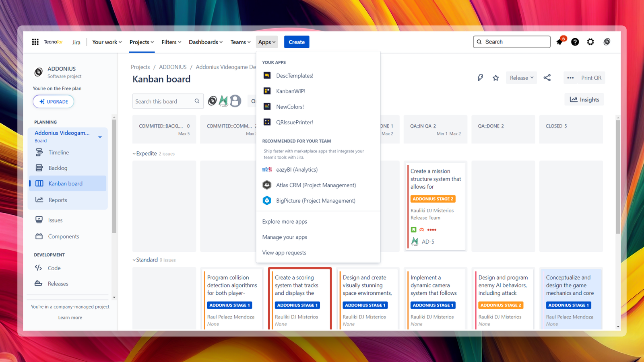Open the user profile avatar in the top bar
The height and width of the screenshot is (362, 644).
coord(607,42)
